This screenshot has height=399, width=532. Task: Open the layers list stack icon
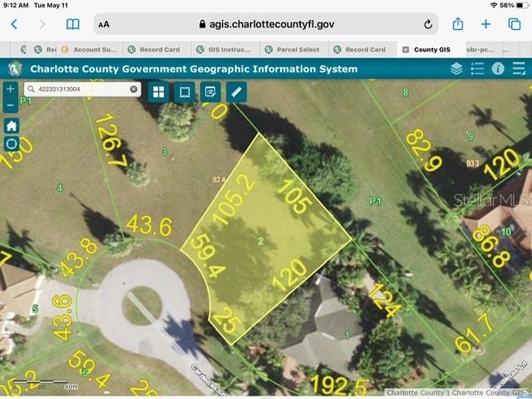(456, 69)
